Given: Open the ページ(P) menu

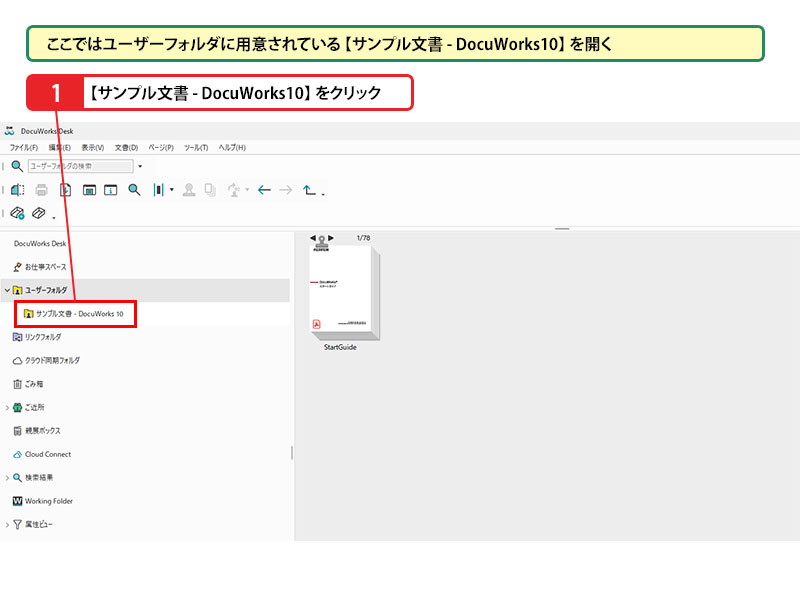Looking at the screenshot, I should (161, 147).
